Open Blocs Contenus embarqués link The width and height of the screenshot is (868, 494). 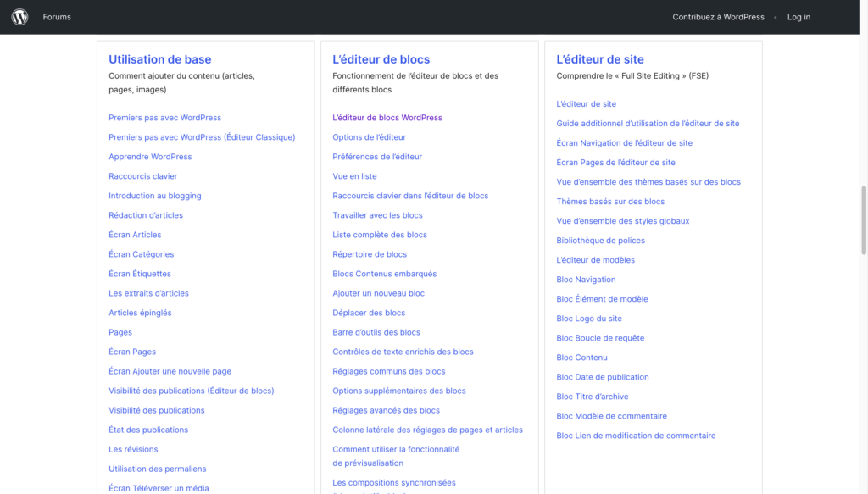[x=385, y=274]
